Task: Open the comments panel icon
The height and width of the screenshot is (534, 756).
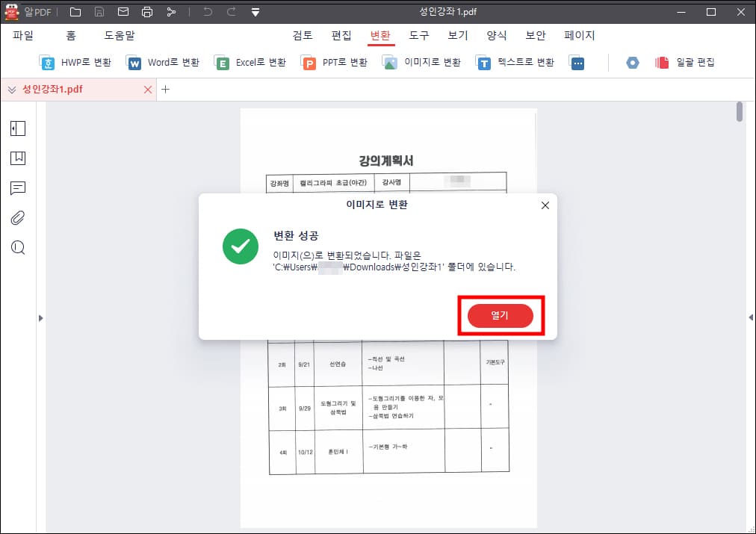Action: pos(17,188)
